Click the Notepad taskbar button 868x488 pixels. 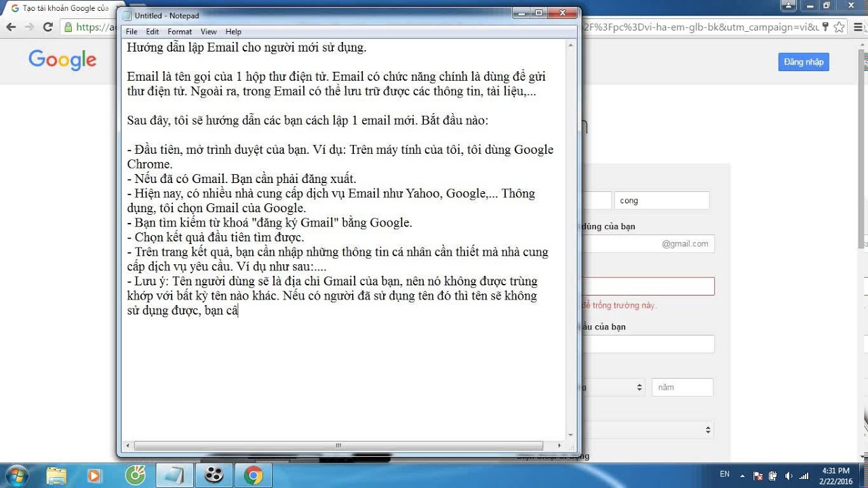tap(174, 476)
